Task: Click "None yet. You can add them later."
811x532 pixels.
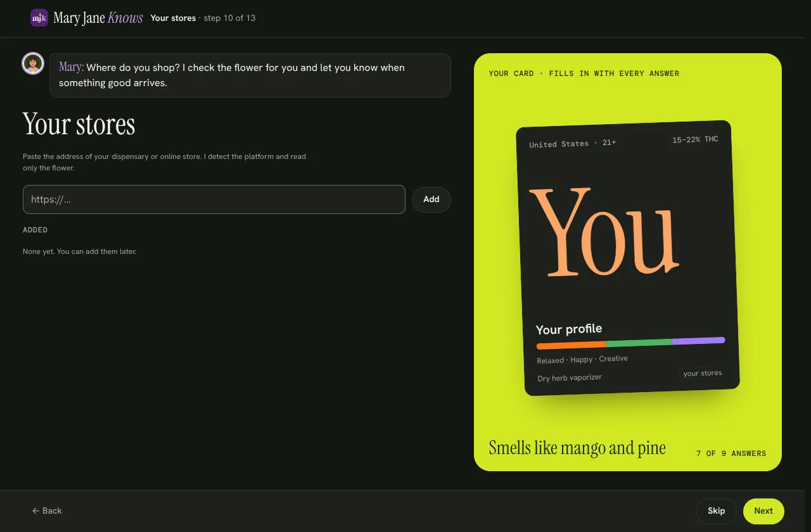Action: (x=80, y=251)
